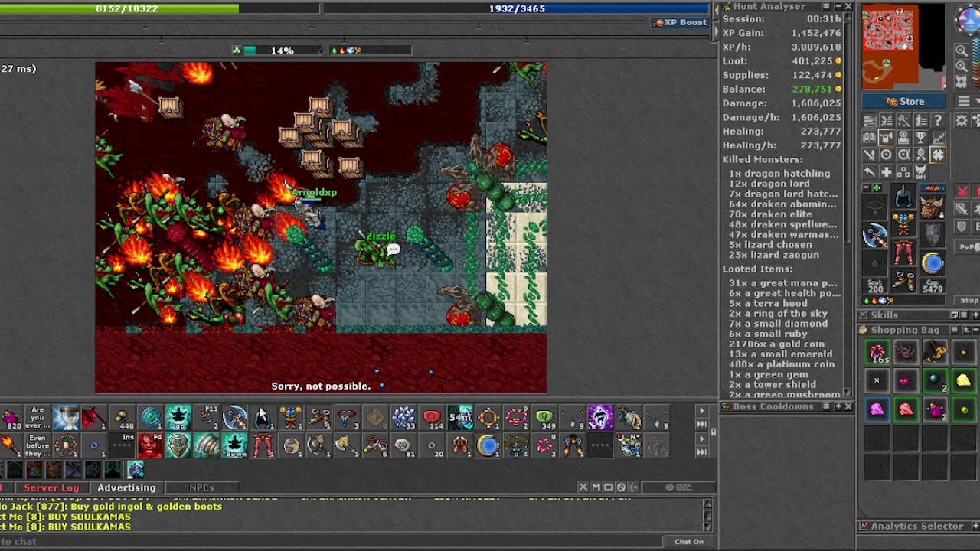
Task: Click the M chat channel icon
Action: point(595,487)
